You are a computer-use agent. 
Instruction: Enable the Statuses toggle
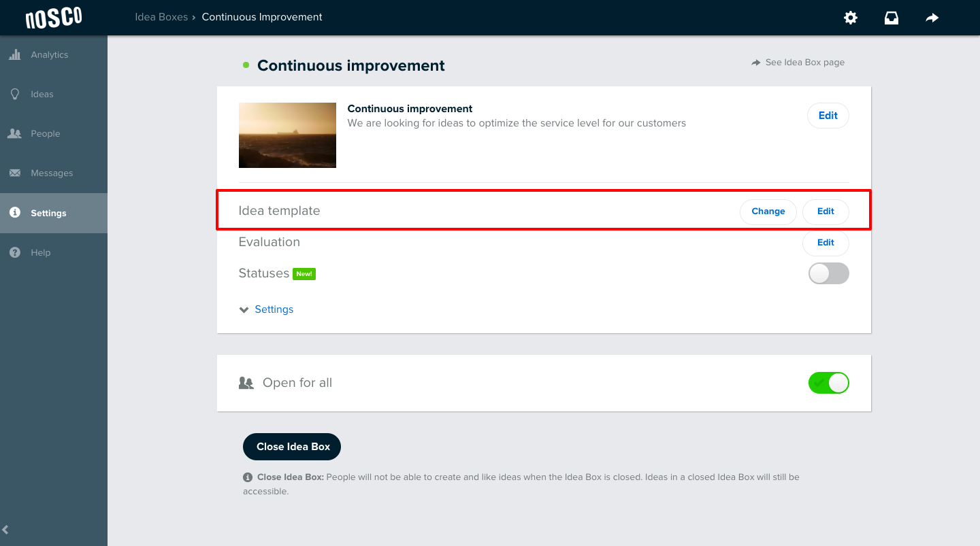point(828,273)
